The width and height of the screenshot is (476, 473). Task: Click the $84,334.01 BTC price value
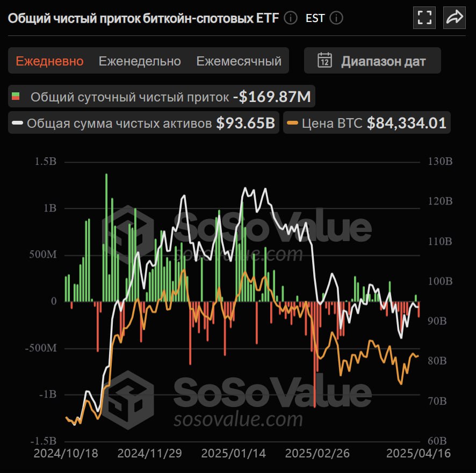click(x=407, y=123)
